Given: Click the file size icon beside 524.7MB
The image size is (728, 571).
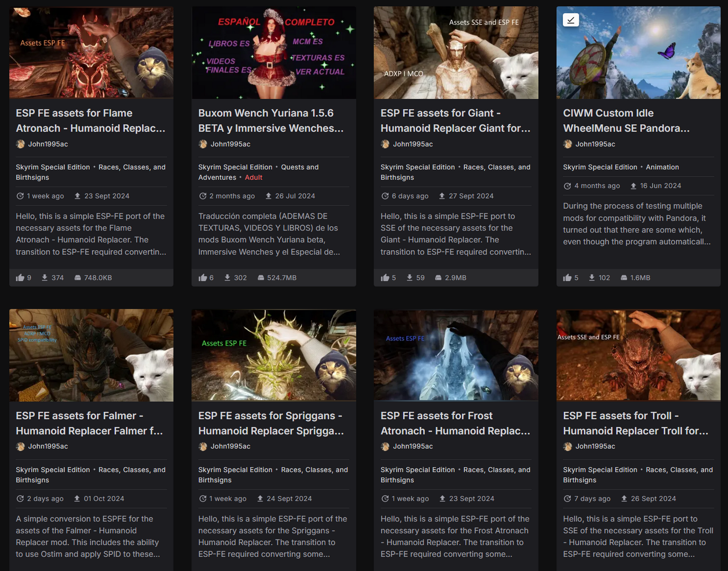Looking at the screenshot, I should [x=261, y=278].
